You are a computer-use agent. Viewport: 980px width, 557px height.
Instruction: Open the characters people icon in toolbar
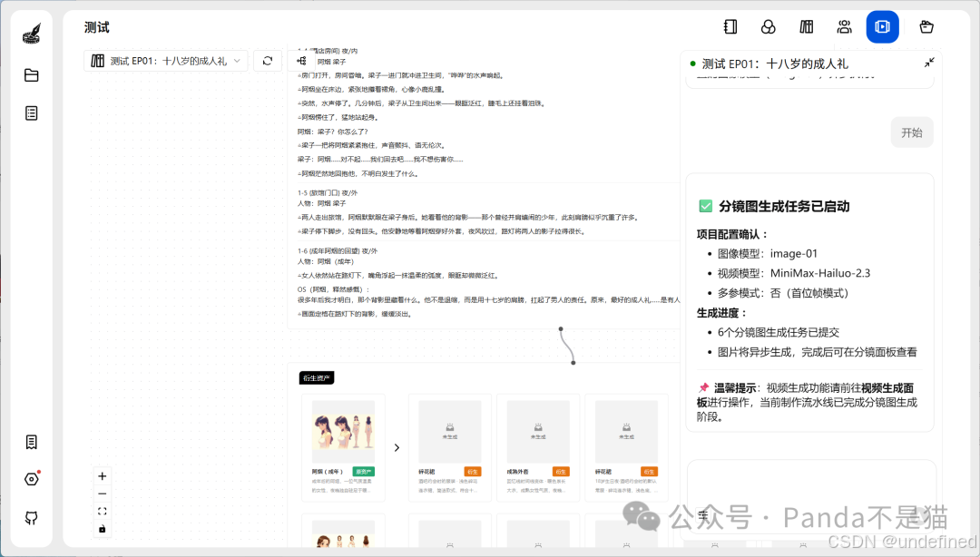tap(845, 27)
